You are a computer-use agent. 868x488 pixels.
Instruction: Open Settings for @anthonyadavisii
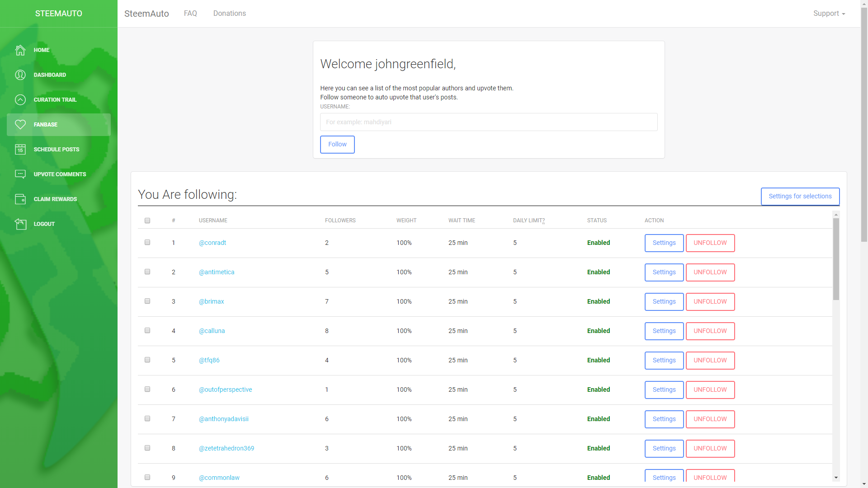click(x=664, y=419)
